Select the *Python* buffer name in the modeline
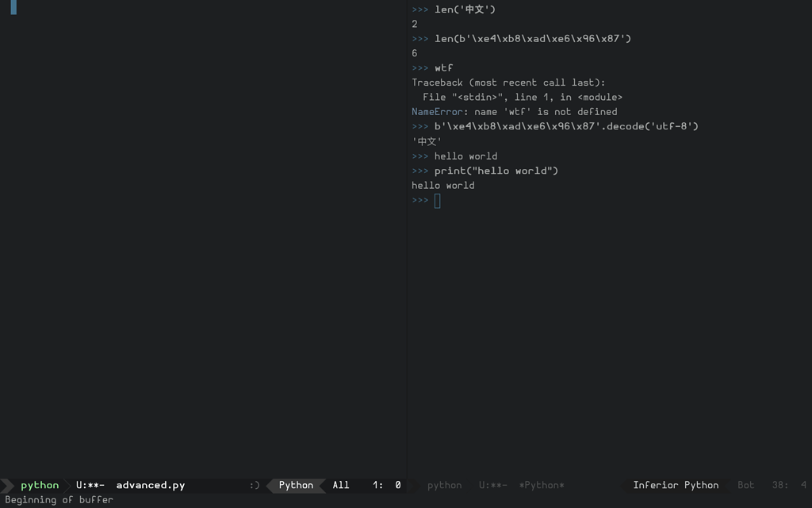 click(x=543, y=485)
